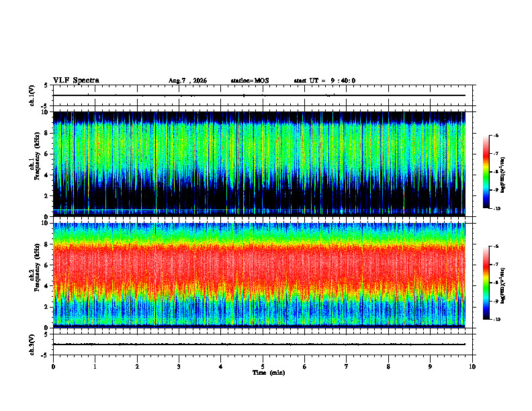Click time axis tick label "2"
Image resolution: width=532 pixels, height=411 pixels.
coord(137,367)
